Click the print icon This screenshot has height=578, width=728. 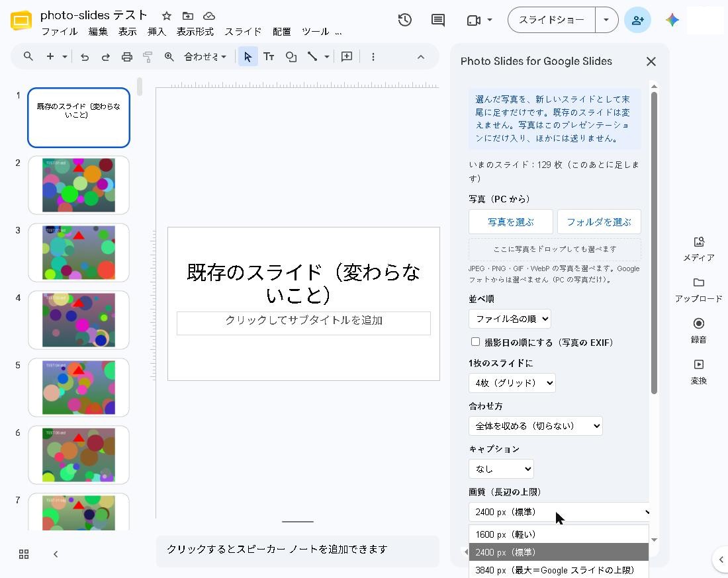(127, 57)
